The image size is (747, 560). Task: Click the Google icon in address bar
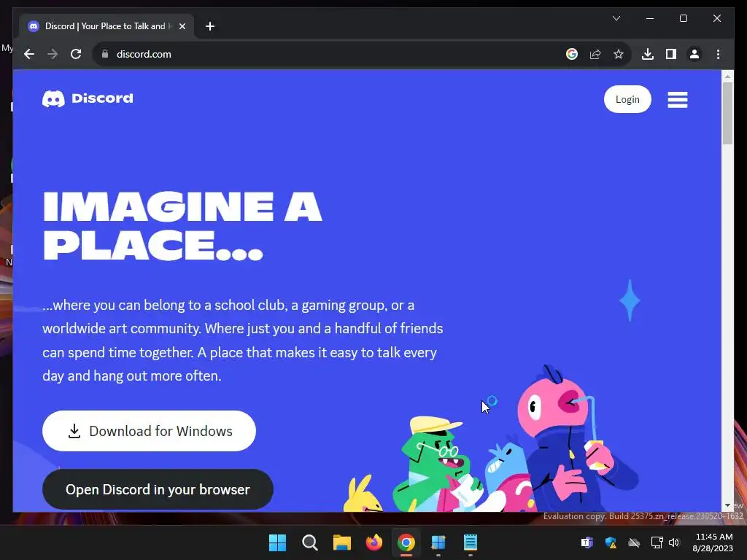[x=572, y=54]
